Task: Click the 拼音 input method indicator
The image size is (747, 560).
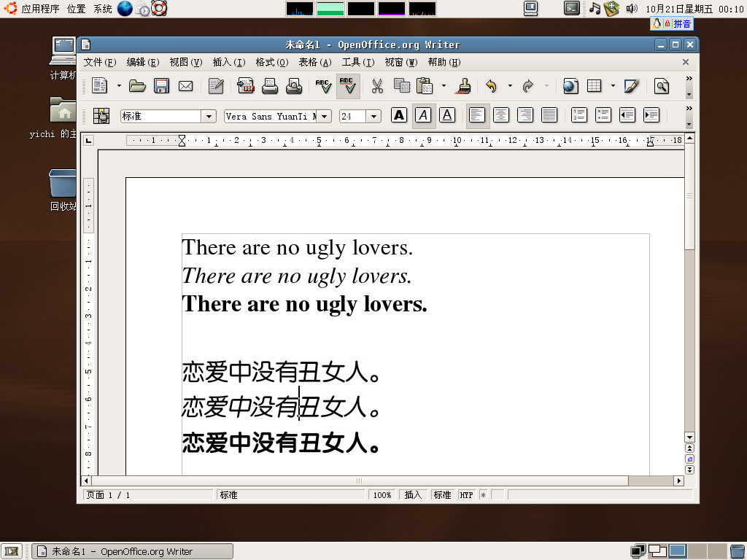Action: pos(682,24)
